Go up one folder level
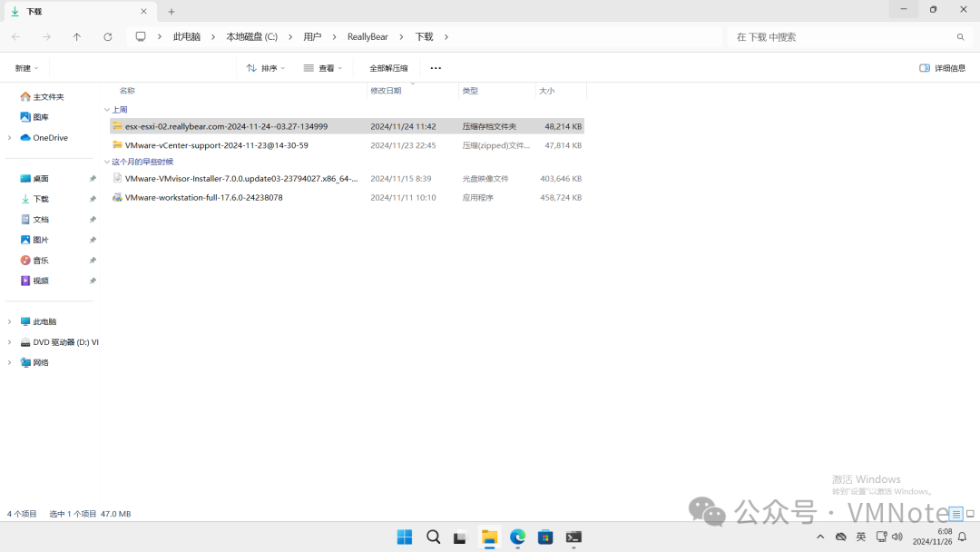This screenshot has width=980, height=552. point(77,37)
